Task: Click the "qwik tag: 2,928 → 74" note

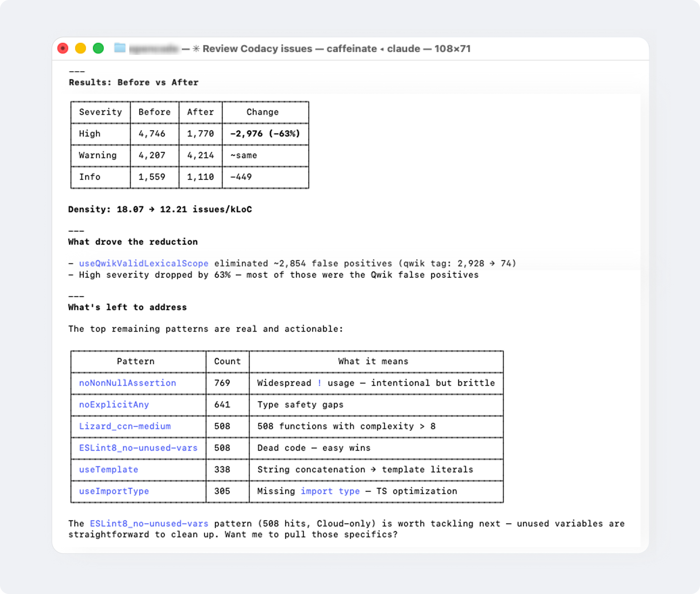Action: pos(457,263)
